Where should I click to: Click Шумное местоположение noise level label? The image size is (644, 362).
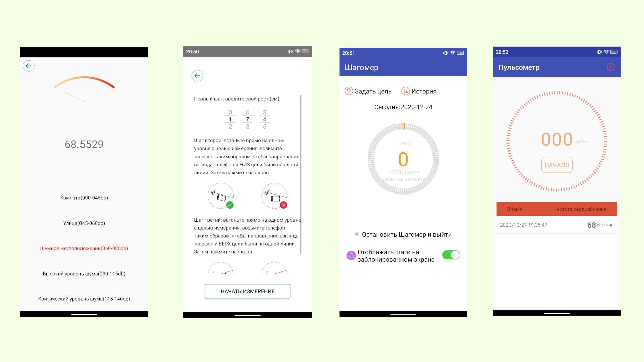(84, 248)
